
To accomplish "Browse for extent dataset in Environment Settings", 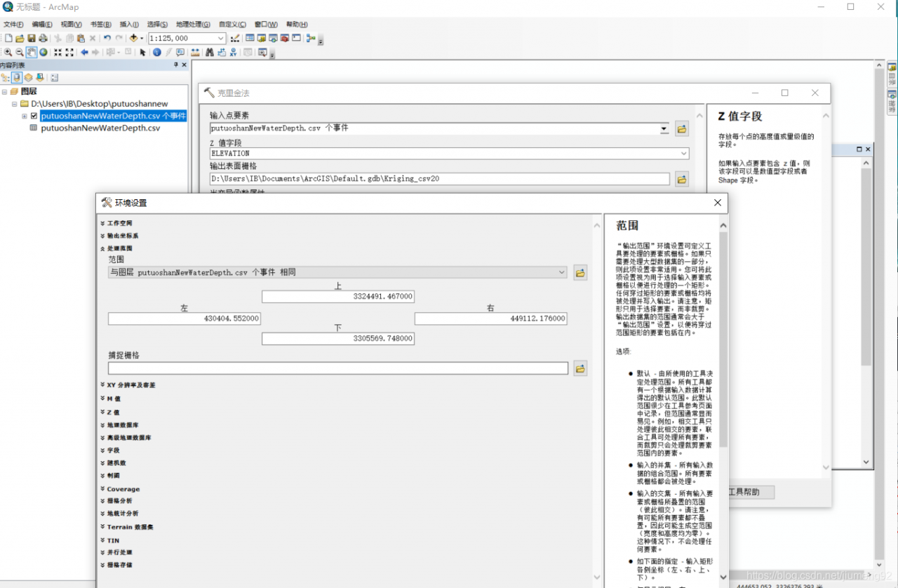I will pos(580,272).
